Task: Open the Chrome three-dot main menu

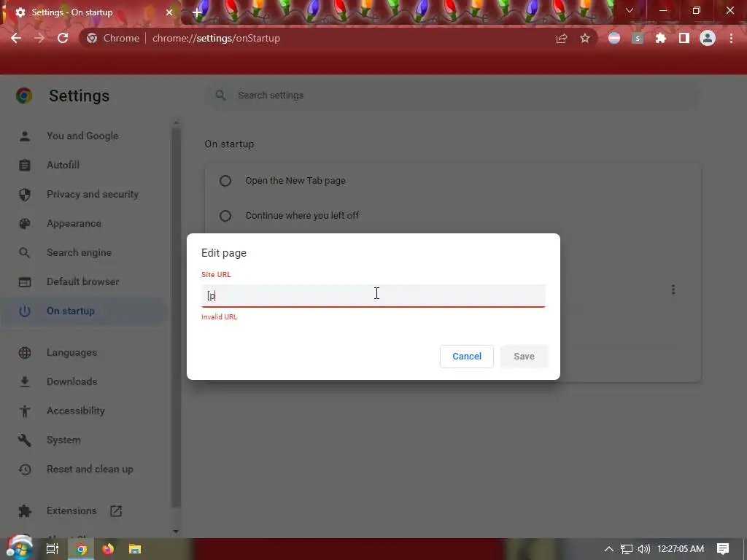Action: (x=731, y=38)
